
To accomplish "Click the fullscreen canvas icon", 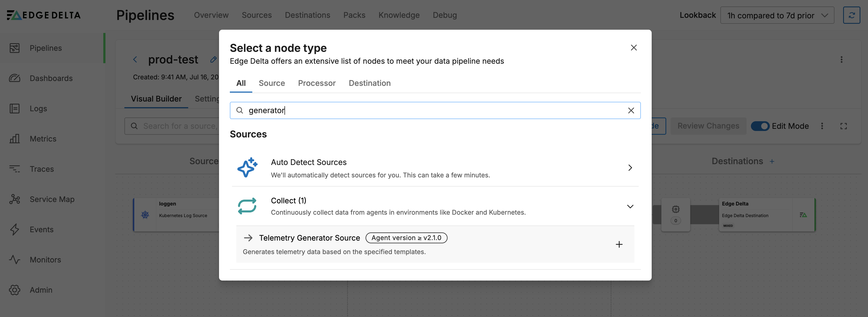I will click(843, 126).
